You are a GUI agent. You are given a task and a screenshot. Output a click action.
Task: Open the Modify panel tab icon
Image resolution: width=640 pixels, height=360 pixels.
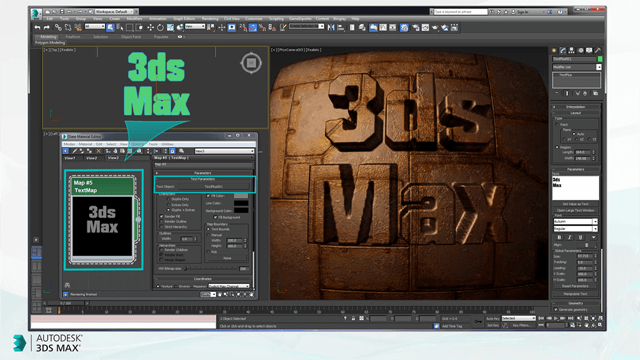562,50
